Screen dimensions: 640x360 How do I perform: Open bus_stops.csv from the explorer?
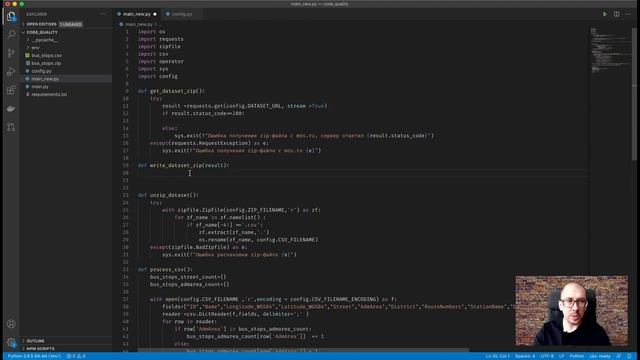tap(47, 55)
